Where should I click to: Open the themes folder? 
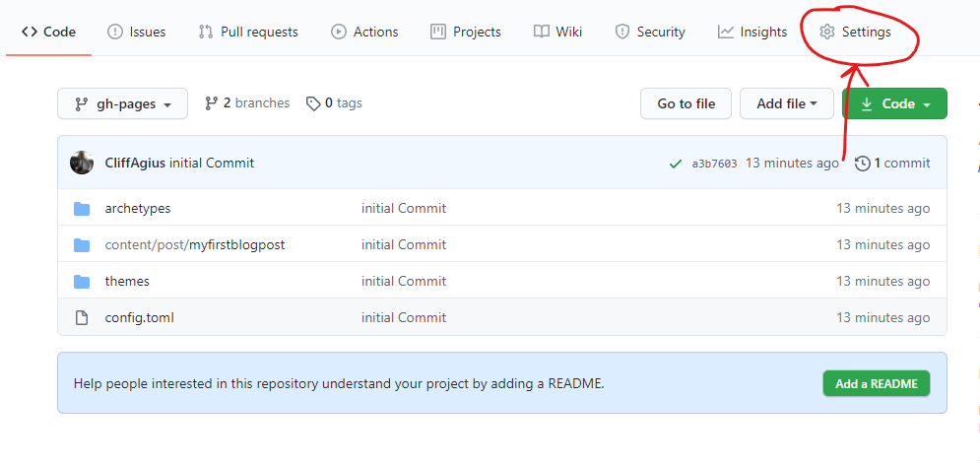(127, 281)
